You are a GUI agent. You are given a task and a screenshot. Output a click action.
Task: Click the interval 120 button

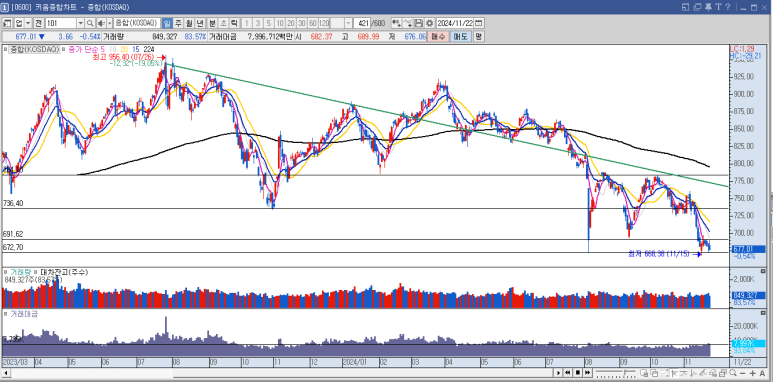pyautogui.click(x=324, y=23)
